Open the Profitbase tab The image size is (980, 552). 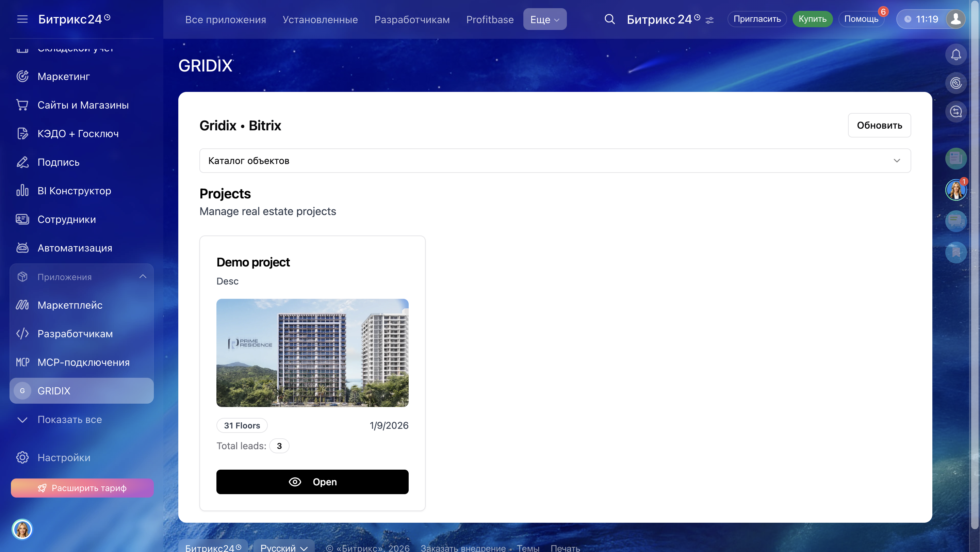point(490,19)
